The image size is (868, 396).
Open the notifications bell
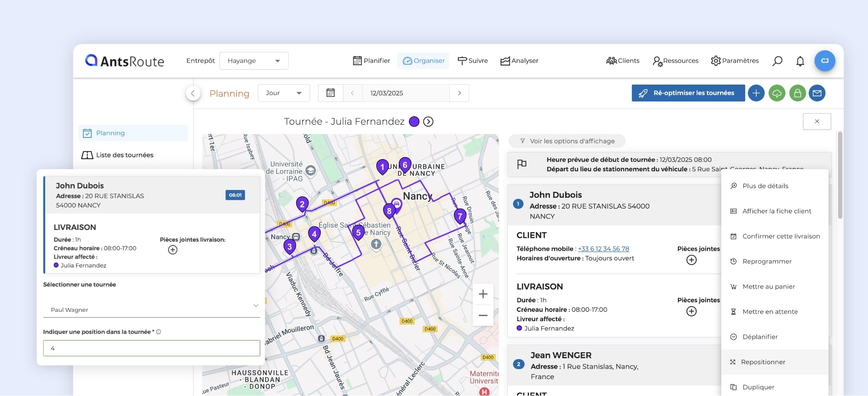[x=800, y=61]
